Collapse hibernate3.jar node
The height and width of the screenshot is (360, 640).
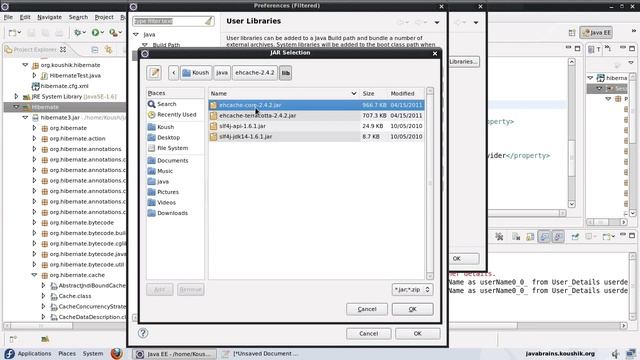click(25, 118)
